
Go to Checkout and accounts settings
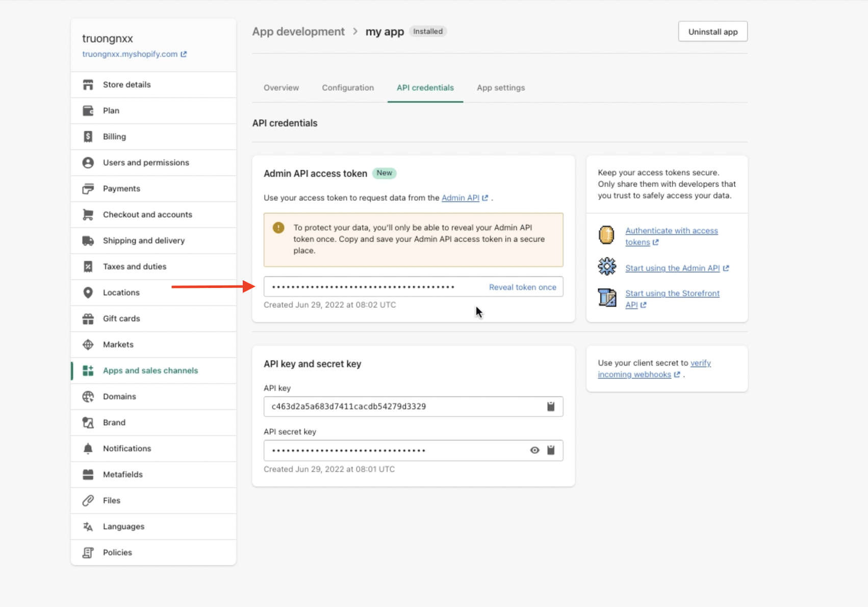click(154, 215)
